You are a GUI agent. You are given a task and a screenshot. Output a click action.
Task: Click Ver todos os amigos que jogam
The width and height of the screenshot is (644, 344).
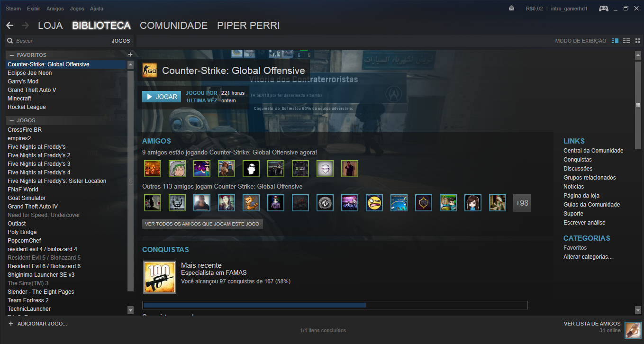pos(202,224)
